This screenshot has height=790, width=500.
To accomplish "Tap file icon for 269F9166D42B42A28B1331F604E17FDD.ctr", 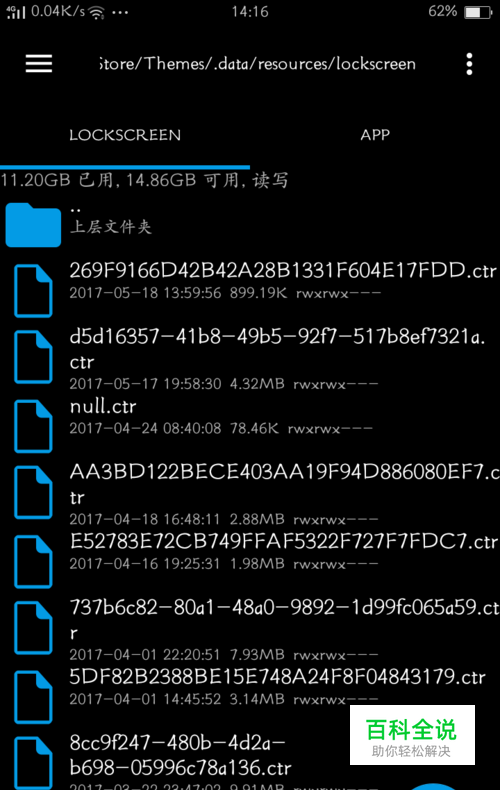I will point(33,291).
